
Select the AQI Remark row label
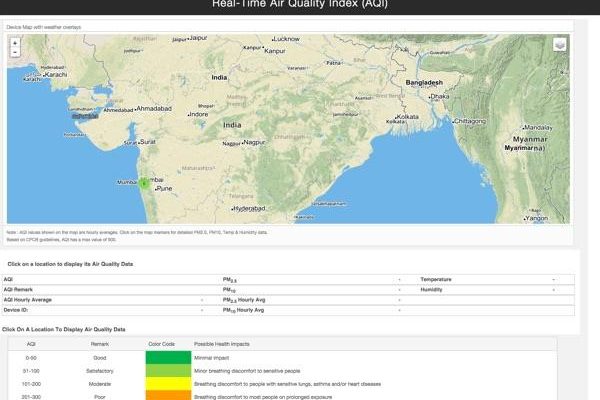point(18,290)
